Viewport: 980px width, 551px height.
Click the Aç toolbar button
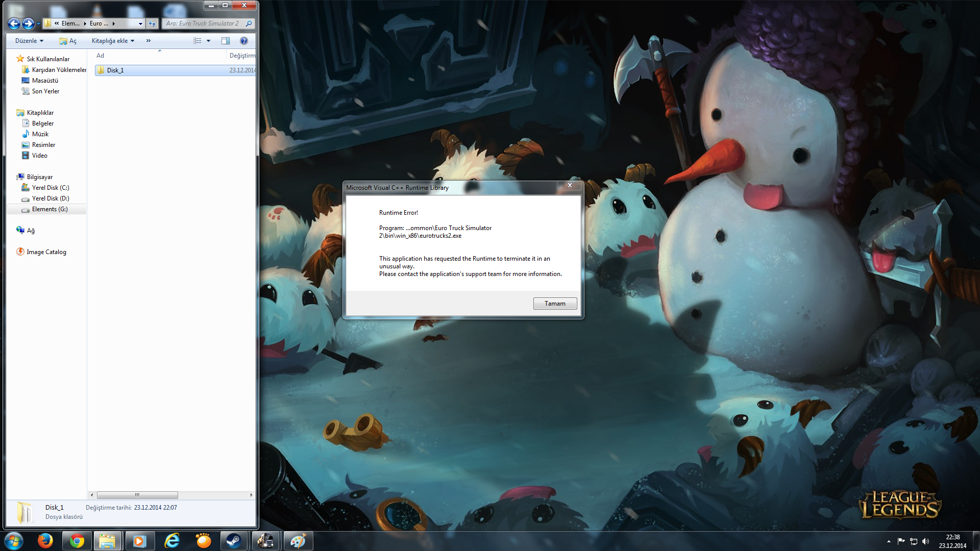click(x=68, y=41)
